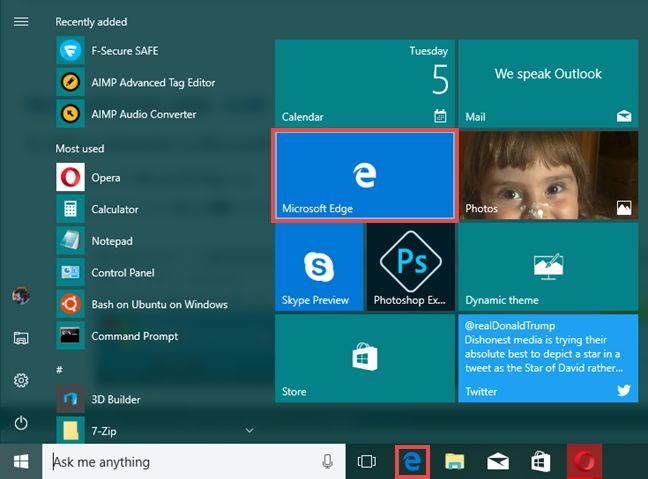Click the Ask me anything search box
This screenshot has width=648, height=479.
click(194, 462)
